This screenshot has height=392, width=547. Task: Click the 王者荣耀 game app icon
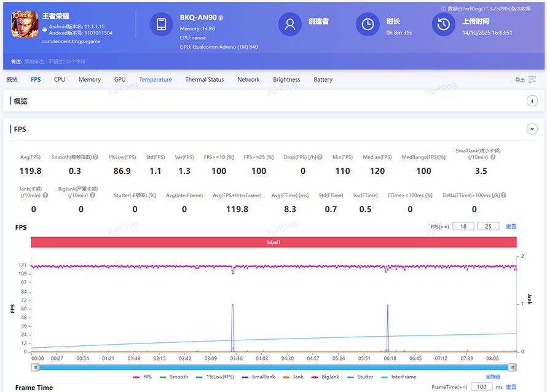pos(25,25)
